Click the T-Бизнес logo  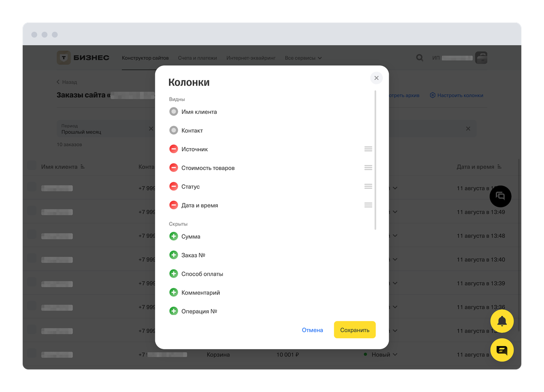coord(83,58)
